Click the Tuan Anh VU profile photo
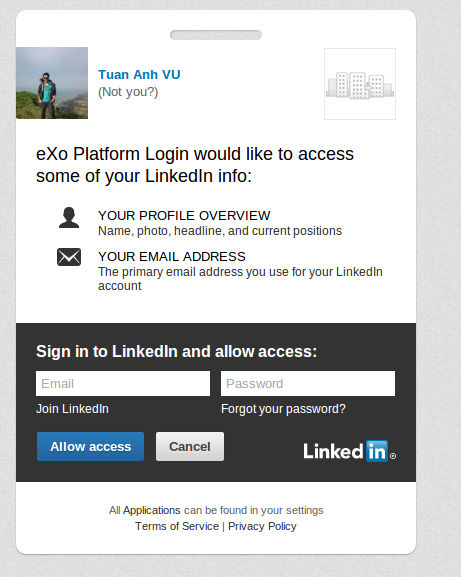This screenshot has width=461, height=577. 52,83
